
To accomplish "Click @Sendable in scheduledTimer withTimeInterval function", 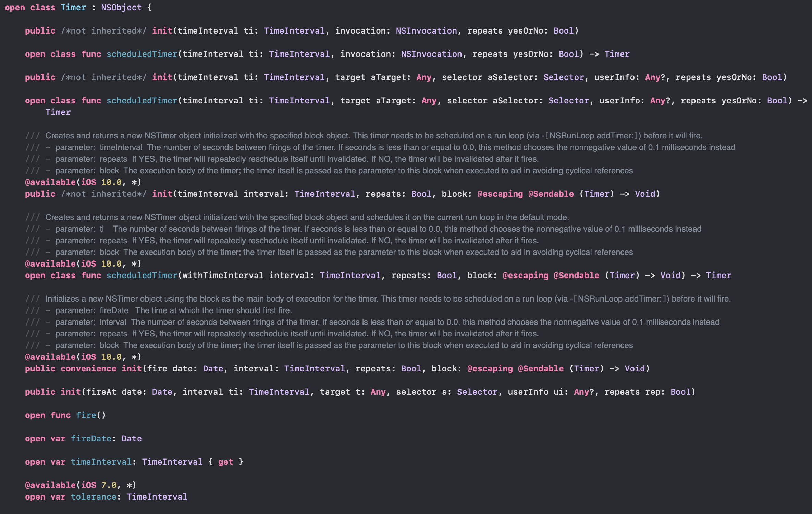I will (x=576, y=276).
